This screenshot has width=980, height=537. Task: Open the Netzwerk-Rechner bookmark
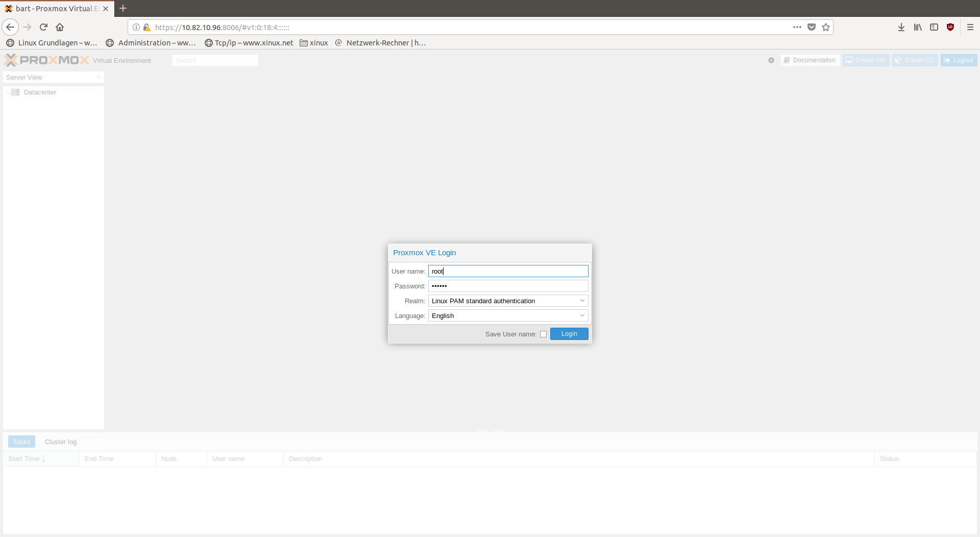coord(380,42)
